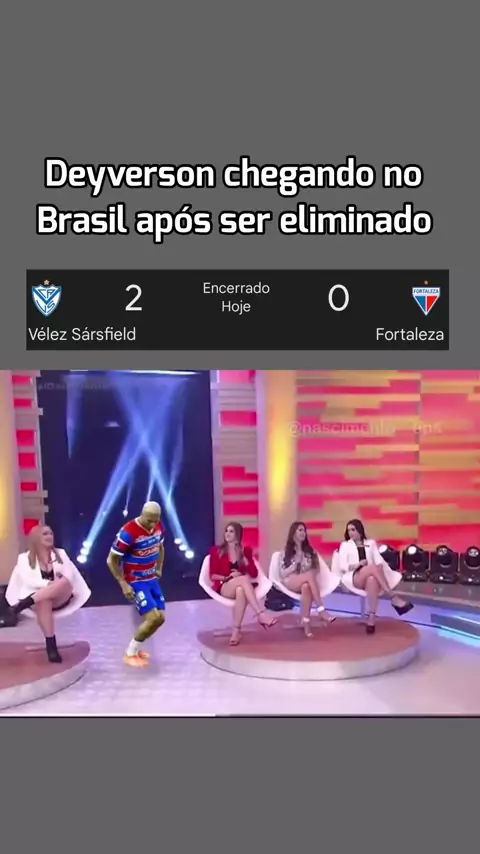Click the woman seated between red and white jackets
The height and width of the screenshot is (854, 480).
coord(304,576)
